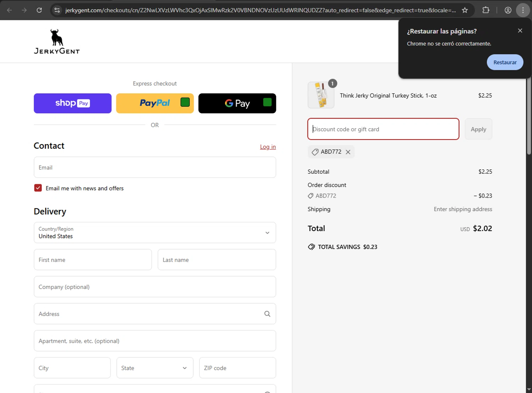Pay with PayPal
This screenshot has height=393, width=532.
pyautogui.click(x=155, y=103)
